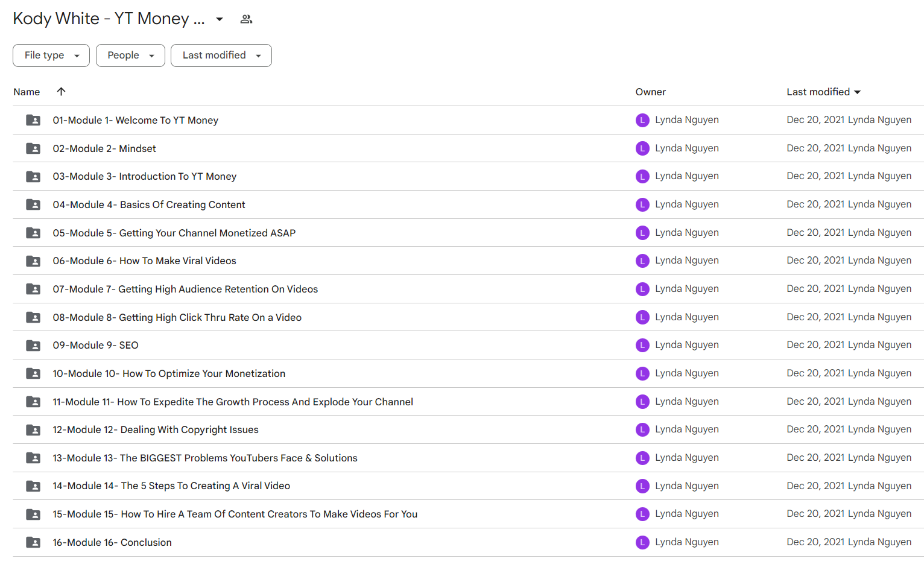Open 14-Module 14- The 5 Steps folder

pyautogui.click(x=171, y=486)
